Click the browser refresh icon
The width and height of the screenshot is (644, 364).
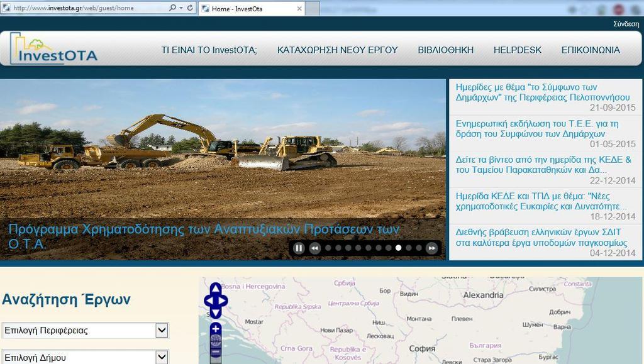(190, 8)
